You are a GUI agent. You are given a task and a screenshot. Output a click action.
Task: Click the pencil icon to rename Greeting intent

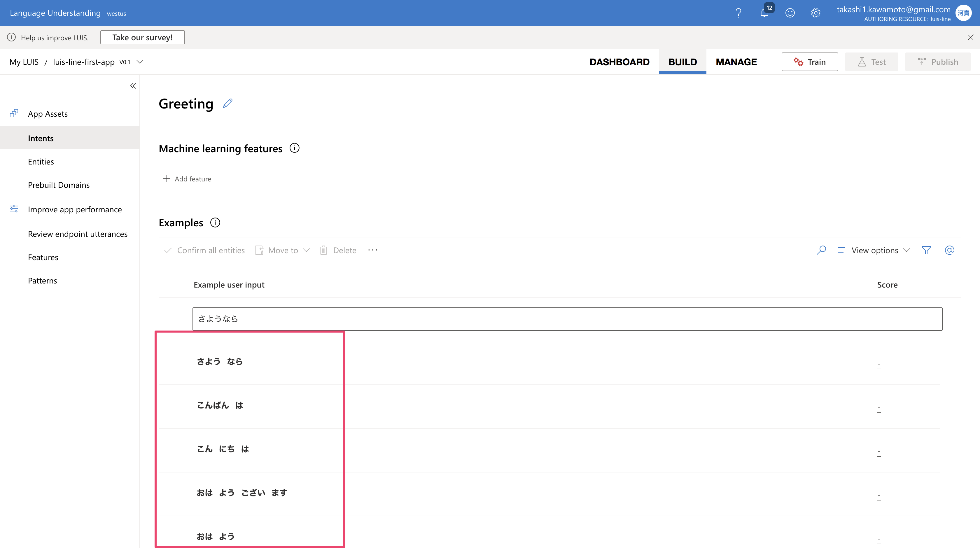(228, 104)
